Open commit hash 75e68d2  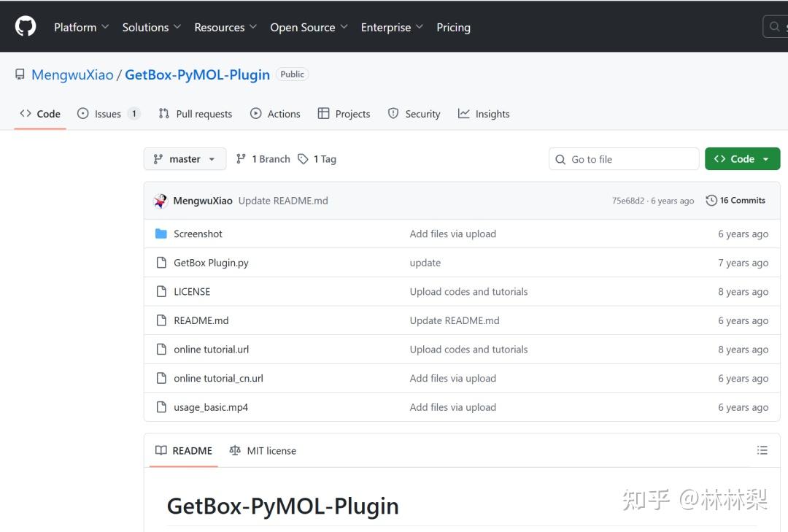[627, 201]
